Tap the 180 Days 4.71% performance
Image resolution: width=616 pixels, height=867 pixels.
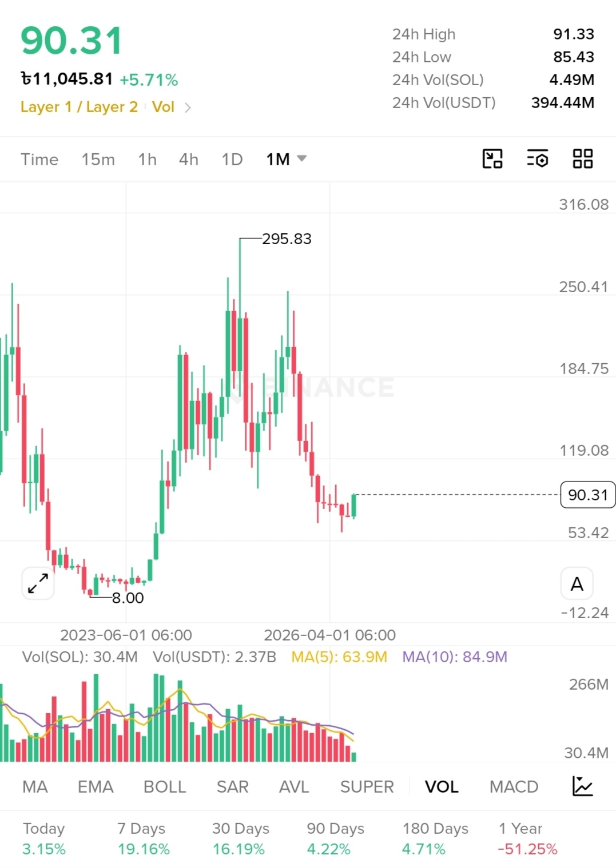coord(435,838)
